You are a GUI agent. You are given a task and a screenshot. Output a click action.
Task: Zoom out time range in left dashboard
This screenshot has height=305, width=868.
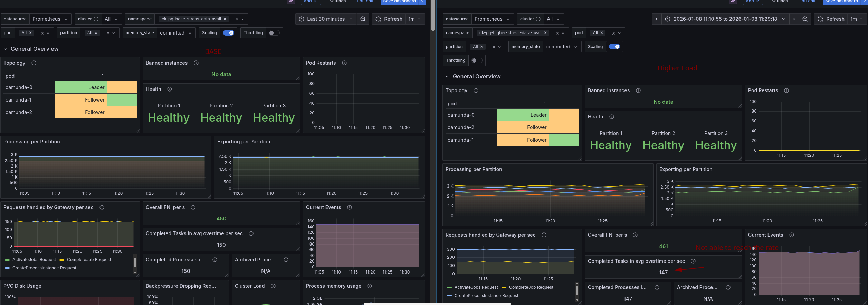[x=363, y=19]
